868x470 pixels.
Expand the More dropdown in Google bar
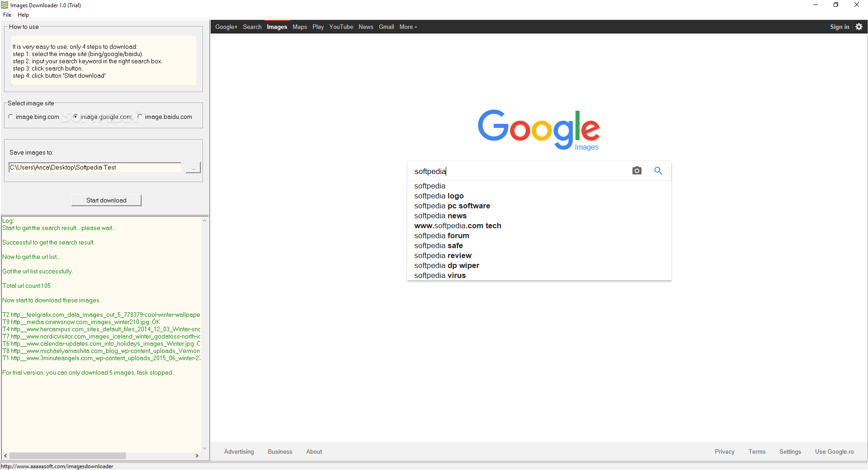[408, 27]
